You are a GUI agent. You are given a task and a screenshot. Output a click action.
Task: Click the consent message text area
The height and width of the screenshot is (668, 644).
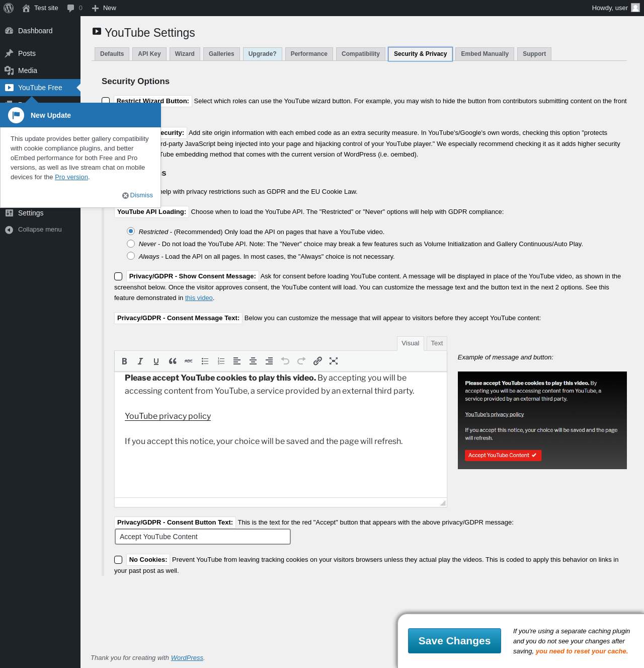coord(281,435)
